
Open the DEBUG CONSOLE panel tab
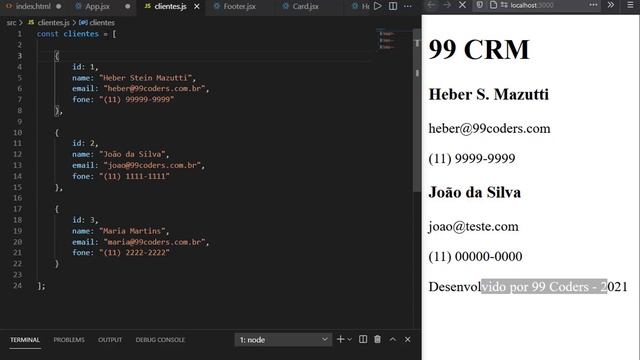click(x=160, y=340)
